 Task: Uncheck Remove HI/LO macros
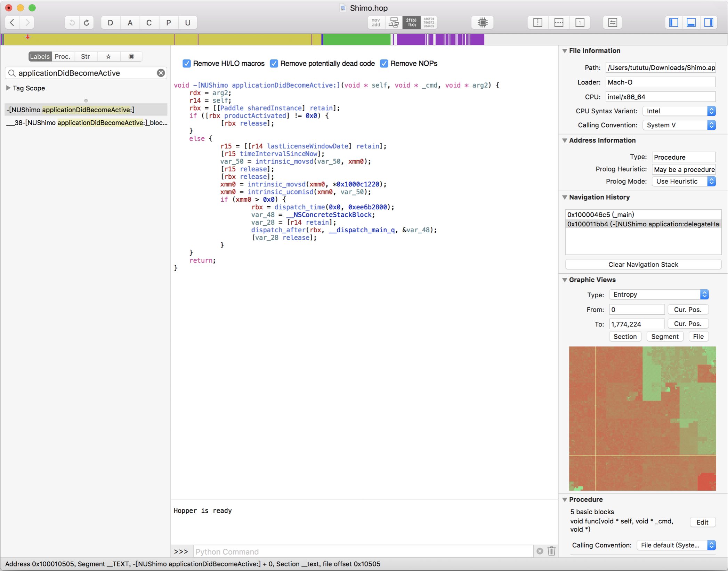[x=187, y=63]
